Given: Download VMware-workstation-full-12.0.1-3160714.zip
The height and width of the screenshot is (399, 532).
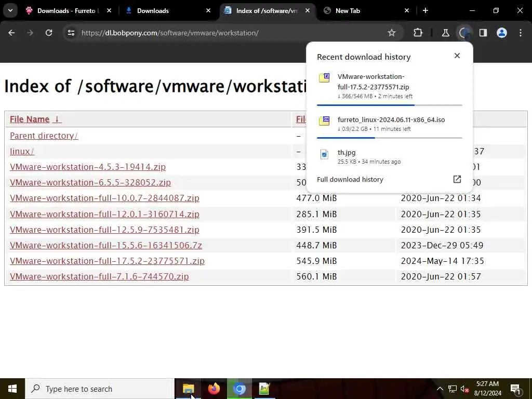Looking at the screenshot, I should tap(104, 214).
